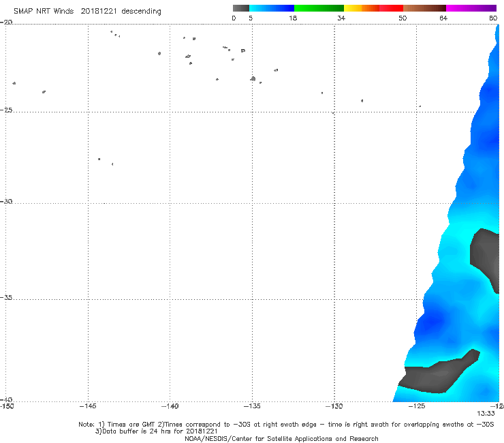Click the longitude label -140

coord(170,406)
